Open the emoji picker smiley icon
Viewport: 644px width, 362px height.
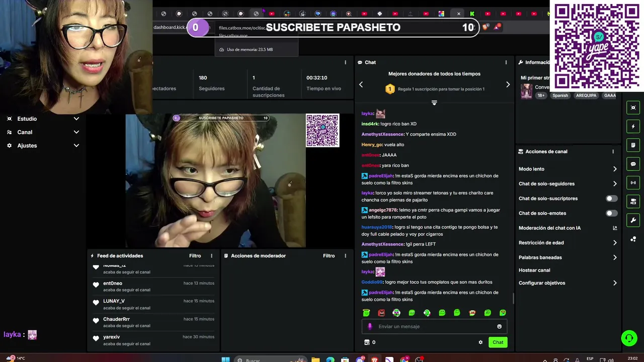tap(499, 326)
